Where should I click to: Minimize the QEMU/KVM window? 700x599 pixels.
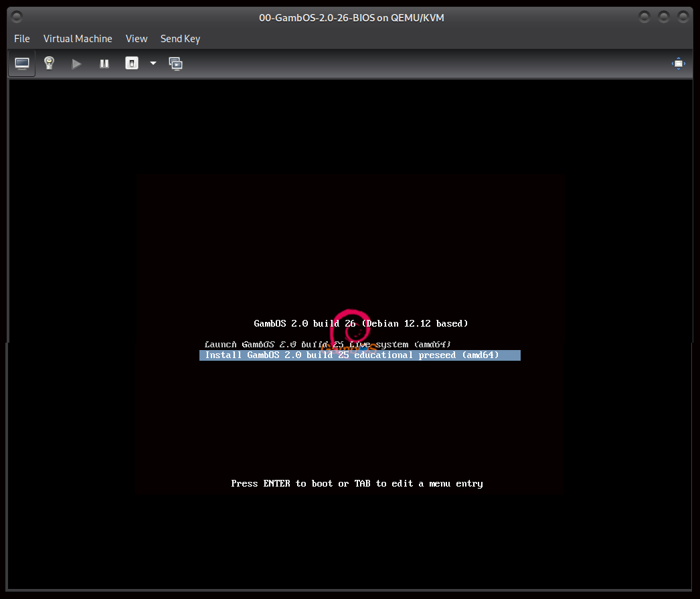point(644,17)
